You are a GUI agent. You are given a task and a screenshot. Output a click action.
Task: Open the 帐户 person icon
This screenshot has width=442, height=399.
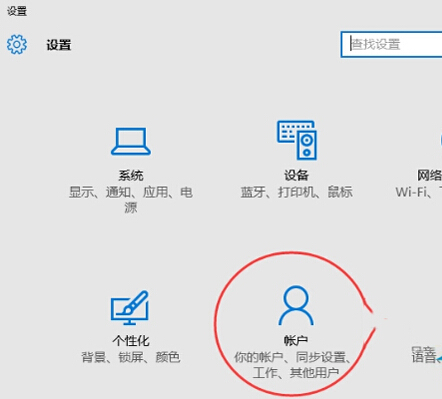pyautogui.click(x=296, y=305)
